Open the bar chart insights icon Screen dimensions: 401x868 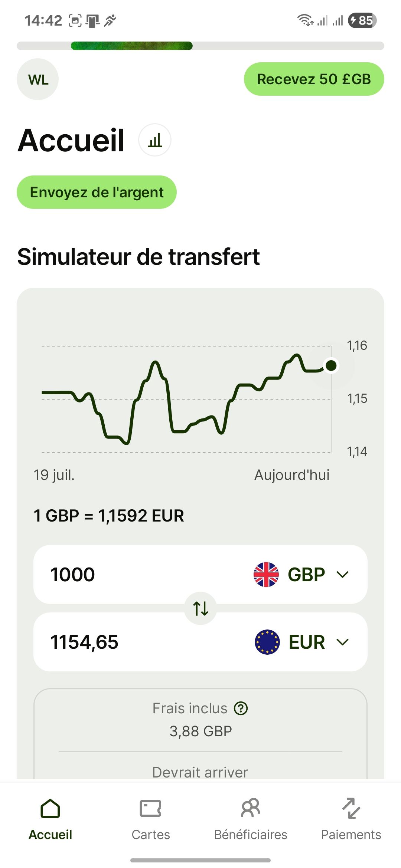coord(155,140)
